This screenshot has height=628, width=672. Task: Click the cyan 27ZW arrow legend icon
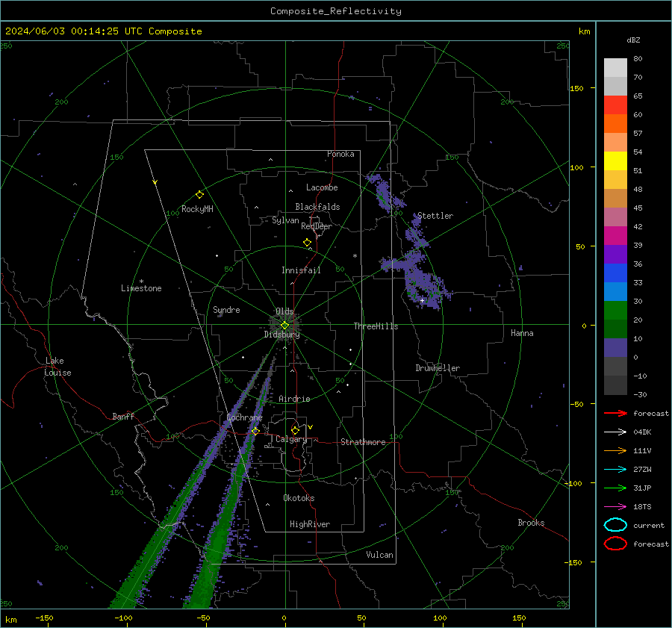(615, 470)
